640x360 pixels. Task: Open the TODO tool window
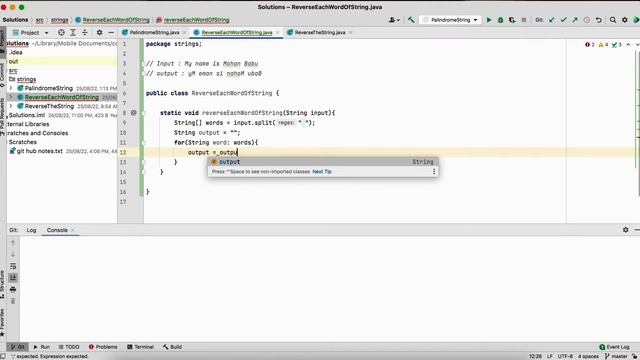tap(69, 347)
